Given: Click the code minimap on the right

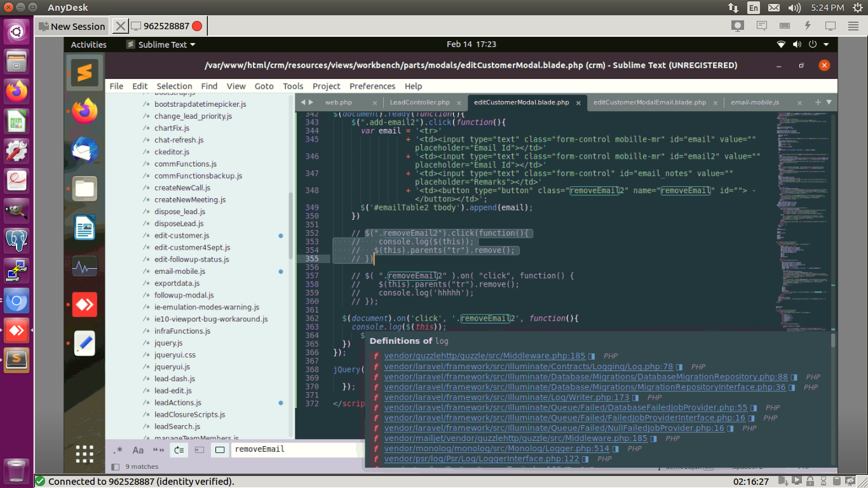Looking at the screenshot, I should pyautogui.click(x=801, y=191).
